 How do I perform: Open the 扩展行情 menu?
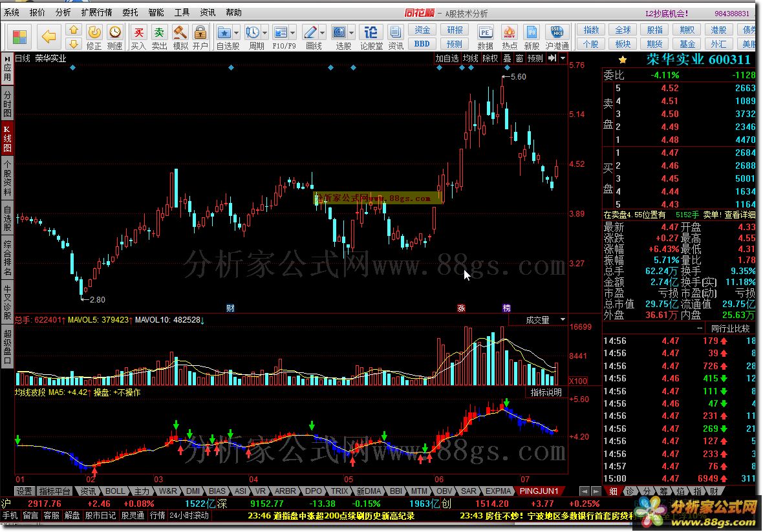point(96,13)
